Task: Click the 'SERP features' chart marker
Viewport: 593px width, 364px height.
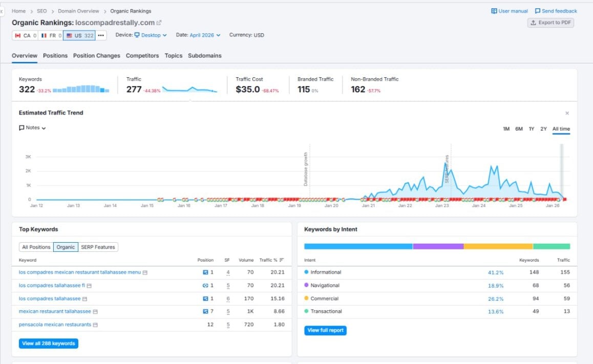Action: (447, 169)
